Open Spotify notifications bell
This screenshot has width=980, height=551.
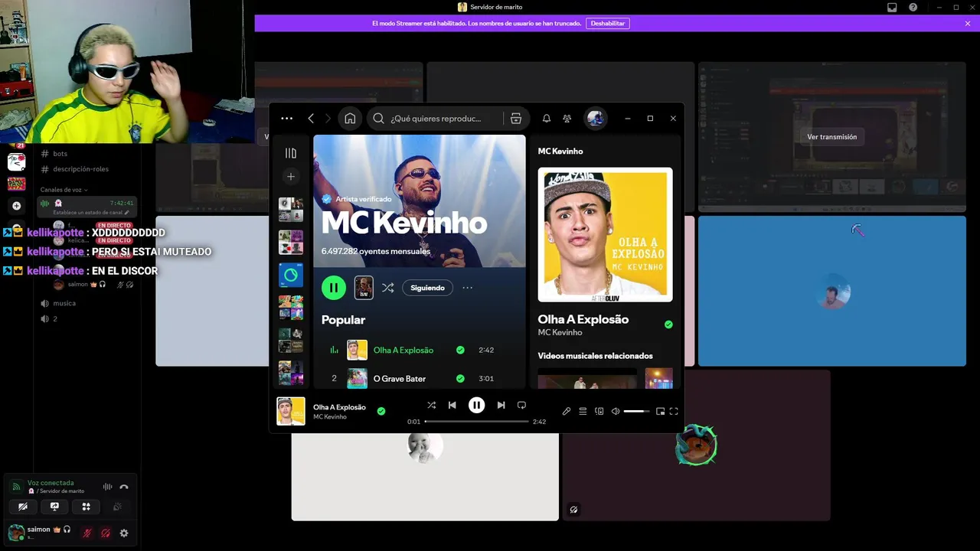pos(547,119)
